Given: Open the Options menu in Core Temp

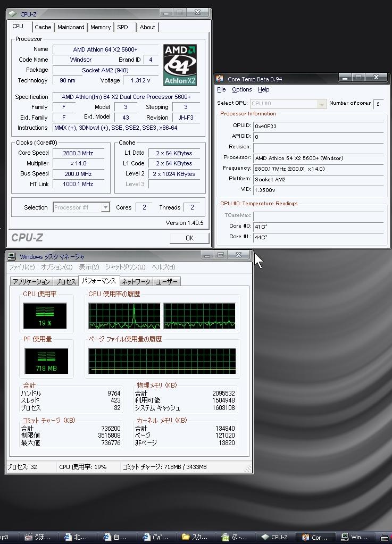Looking at the screenshot, I should click(242, 89).
